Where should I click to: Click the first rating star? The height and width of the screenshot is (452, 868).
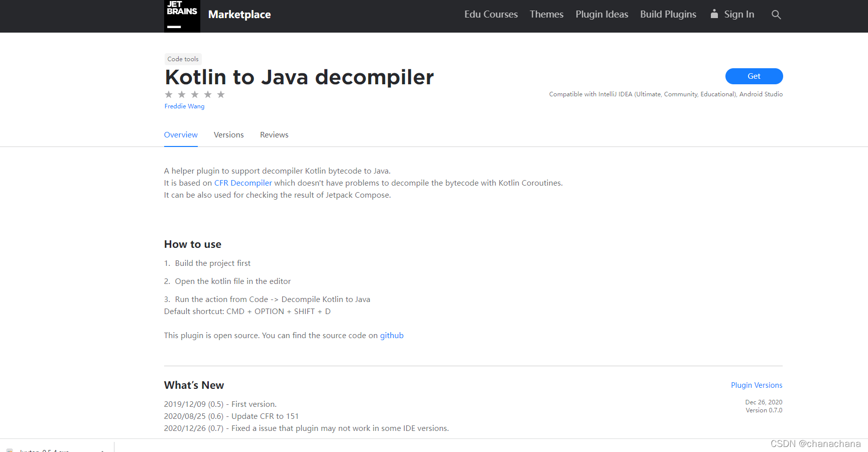[169, 94]
